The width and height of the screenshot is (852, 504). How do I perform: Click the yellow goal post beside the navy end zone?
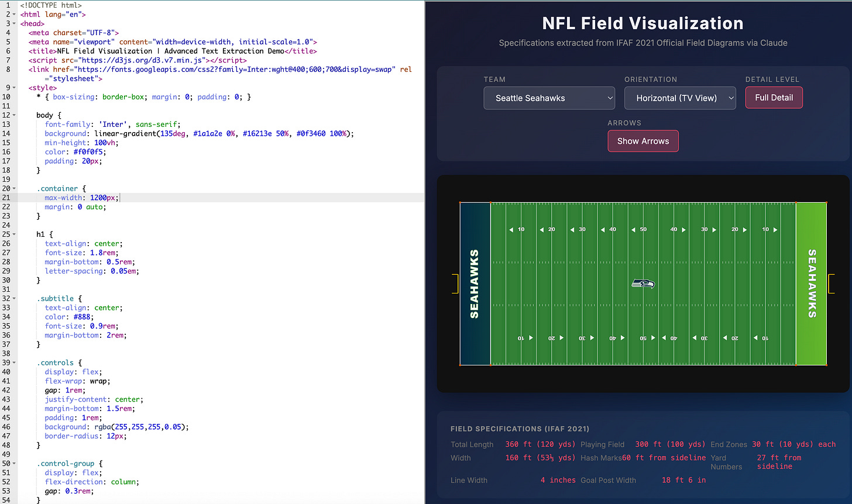(455, 284)
